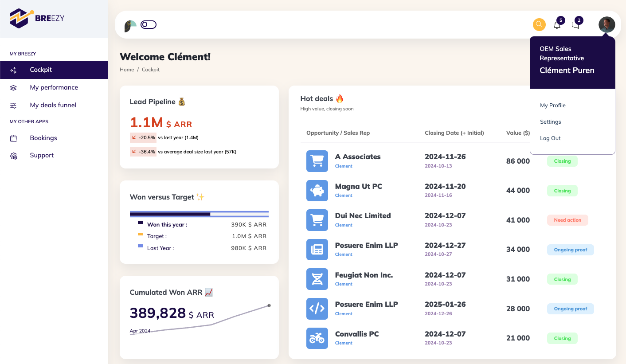This screenshot has width=626, height=364.
Task: Click Log Out in the user menu
Action: point(550,138)
